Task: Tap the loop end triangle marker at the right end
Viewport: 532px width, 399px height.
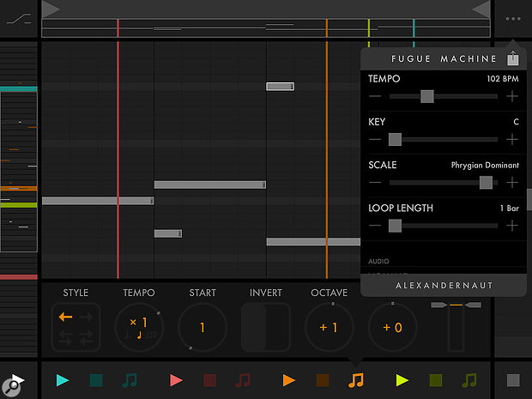Action: [x=481, y=9]
